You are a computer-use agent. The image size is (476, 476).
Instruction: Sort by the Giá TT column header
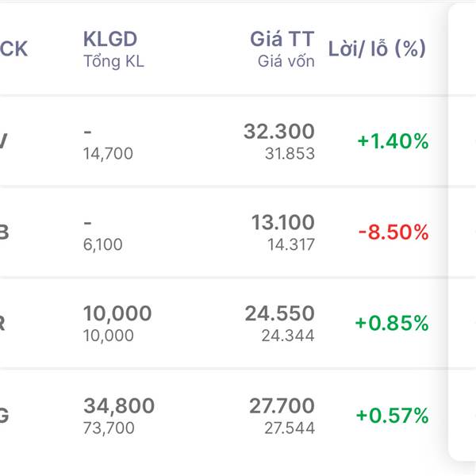pyautogui.click(x=282, y=39)
